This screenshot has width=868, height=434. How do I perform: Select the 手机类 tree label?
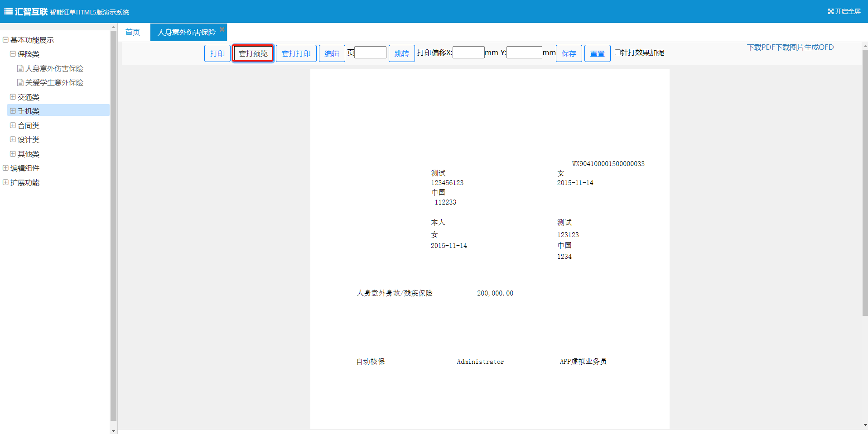[x=29, y=111]
